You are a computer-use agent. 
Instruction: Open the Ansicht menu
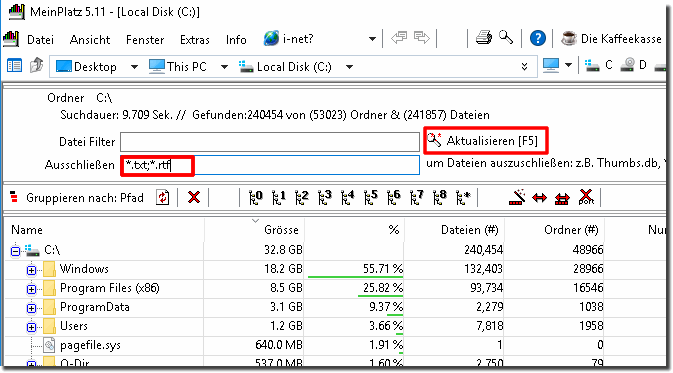pyautogui.click(x=90, y=40)
